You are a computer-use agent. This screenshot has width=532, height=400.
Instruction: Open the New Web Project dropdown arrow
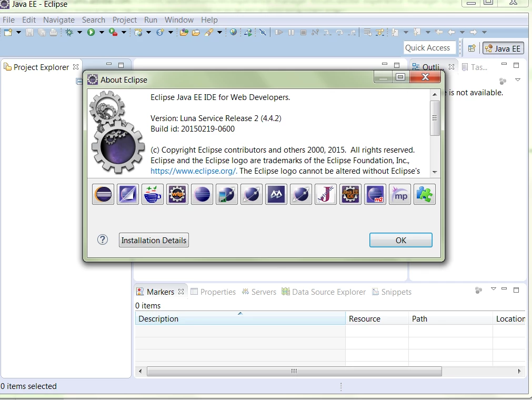[148, 32]
